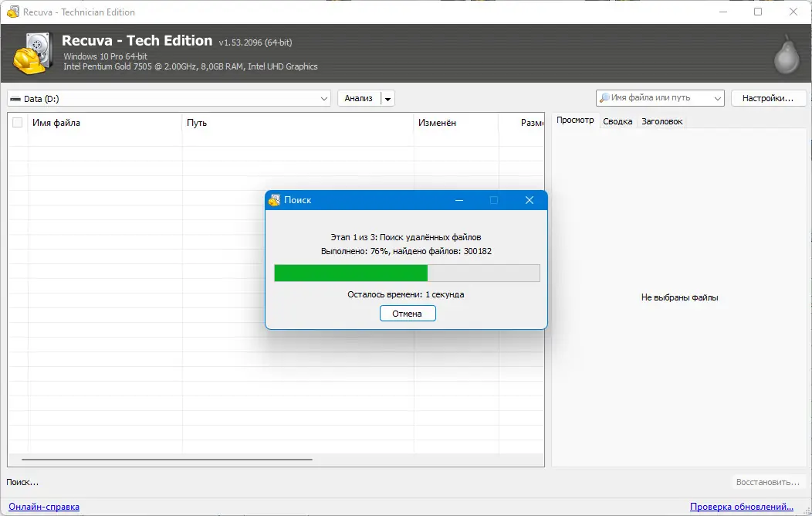Open the Проверка обновлений… link

742,507
